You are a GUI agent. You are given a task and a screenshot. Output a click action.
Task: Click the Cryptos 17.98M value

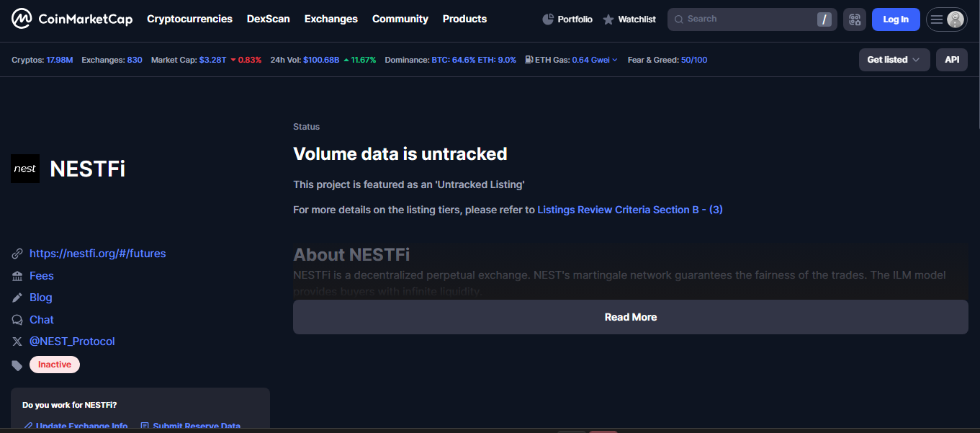[60, 60]
